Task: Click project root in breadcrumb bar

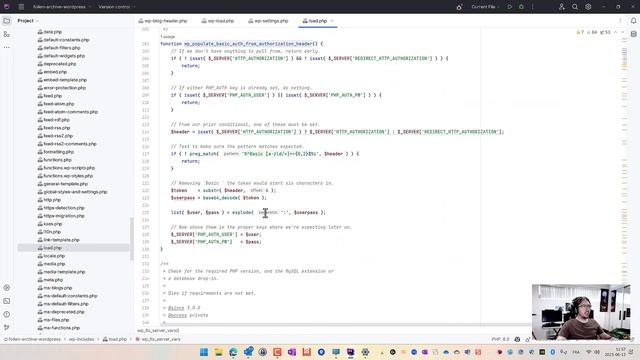Action: 33,339
